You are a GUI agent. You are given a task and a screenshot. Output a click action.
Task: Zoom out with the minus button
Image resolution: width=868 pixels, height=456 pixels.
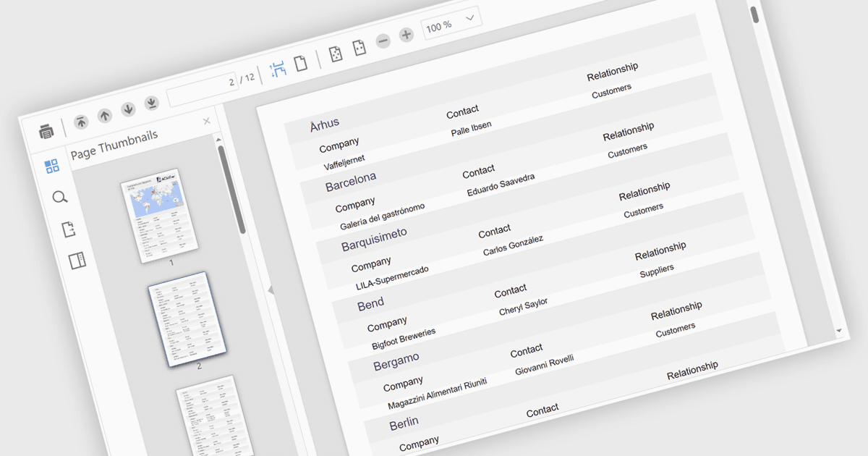click(x=383, y=41)
